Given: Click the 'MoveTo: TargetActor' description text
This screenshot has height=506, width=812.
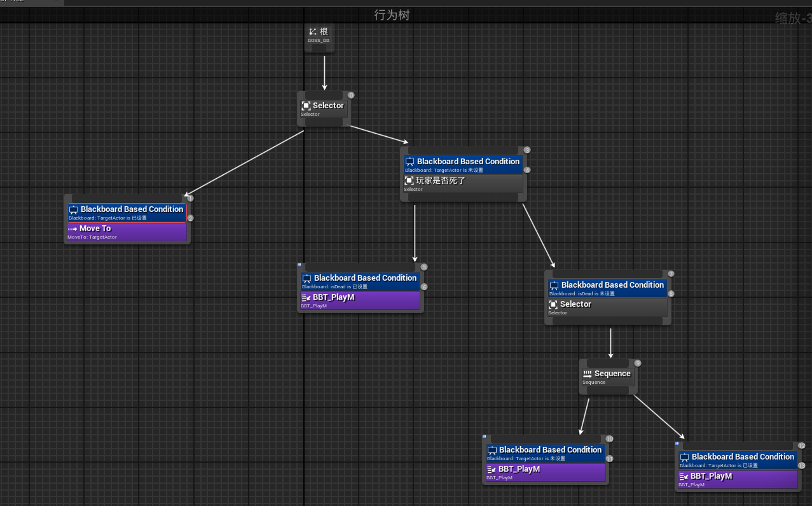Looking at the screenshot, I should [x=92, y=237].
